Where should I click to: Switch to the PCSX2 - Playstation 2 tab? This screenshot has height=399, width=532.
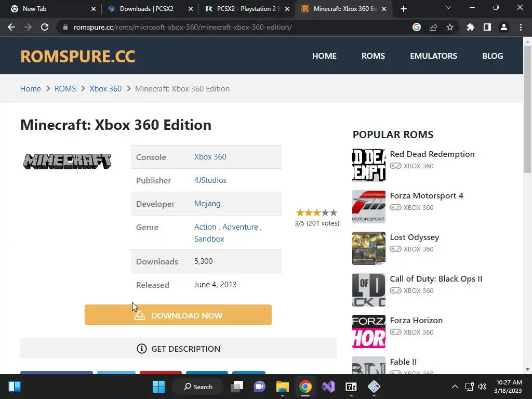[x=247, y=9]
